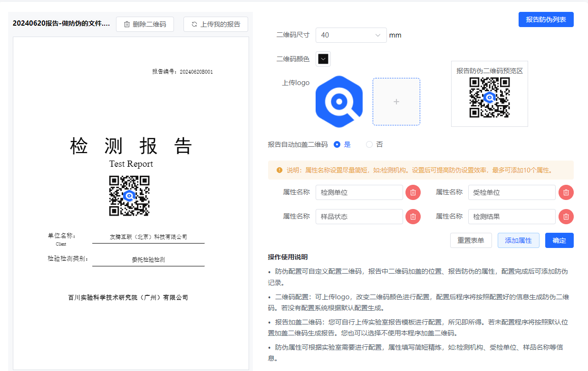The height and width of the screenshot is (371, 588).
Task: Click the 删除二维码 button
Action: (145, 24)
